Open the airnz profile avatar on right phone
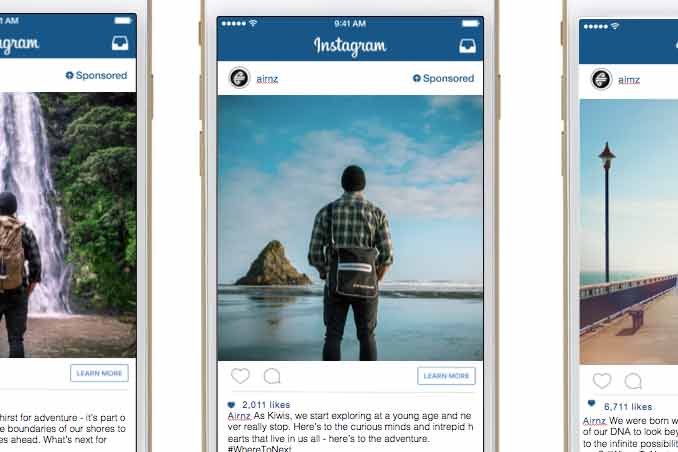 coord(601,79)
